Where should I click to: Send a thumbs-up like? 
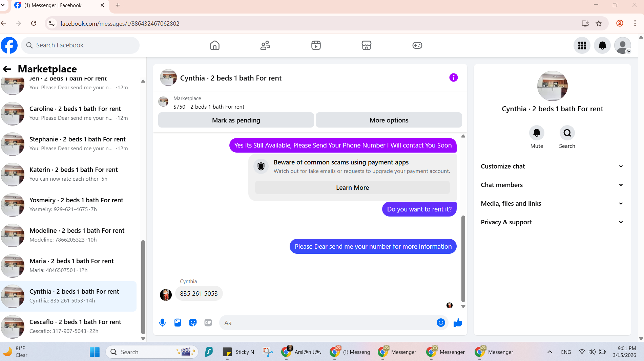point(458,323)
